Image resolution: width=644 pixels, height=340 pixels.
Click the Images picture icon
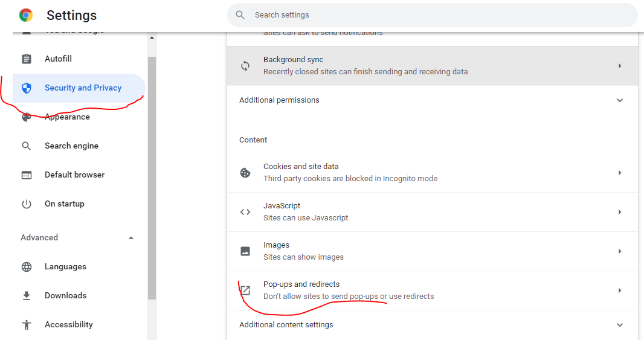pos(245,251)
